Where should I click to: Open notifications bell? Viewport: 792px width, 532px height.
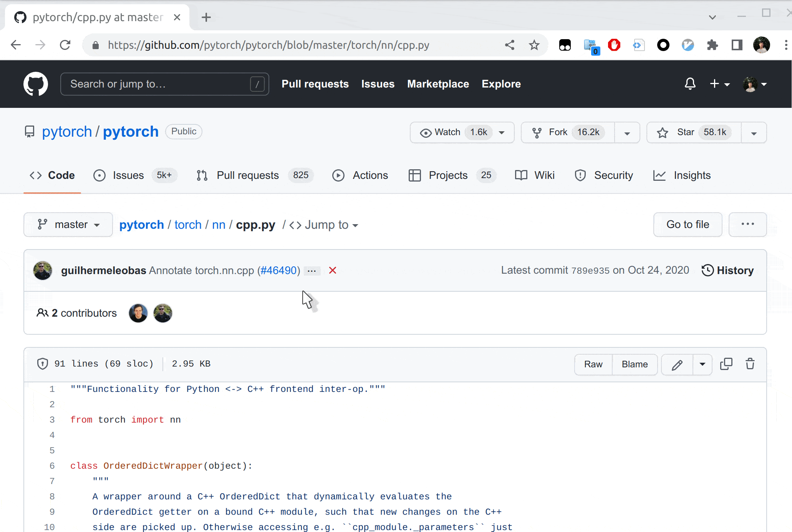pos(690,84)
